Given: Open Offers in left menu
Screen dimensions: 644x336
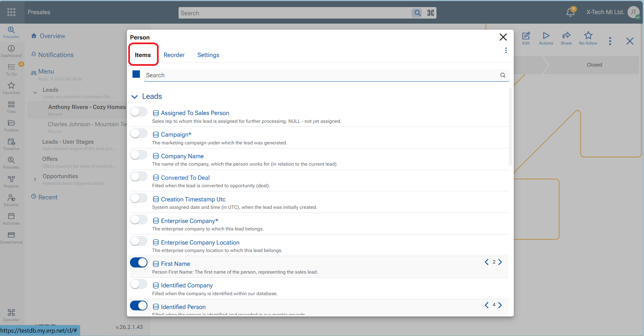Looking at the screenshot, I should 50,159.
